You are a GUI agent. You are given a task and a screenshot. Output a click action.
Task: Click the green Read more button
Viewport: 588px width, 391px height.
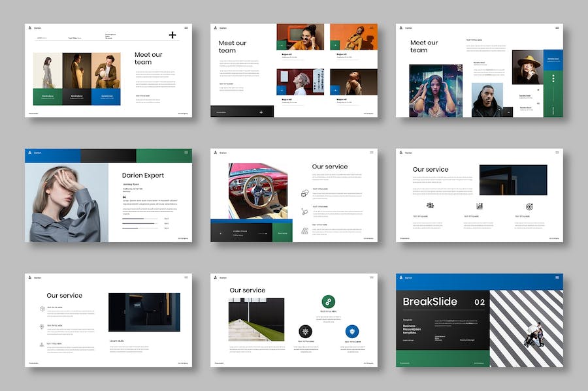(282, 232)
